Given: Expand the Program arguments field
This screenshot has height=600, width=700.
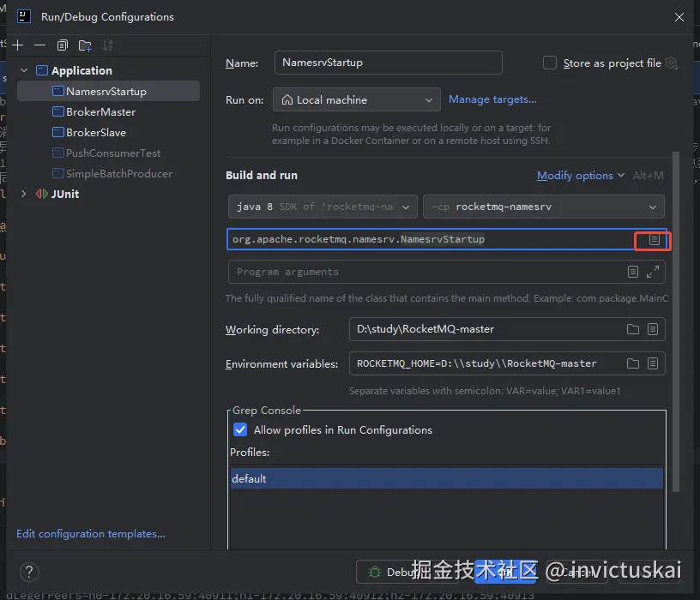Looking at the screenshot, I should [x=653, y=272].
